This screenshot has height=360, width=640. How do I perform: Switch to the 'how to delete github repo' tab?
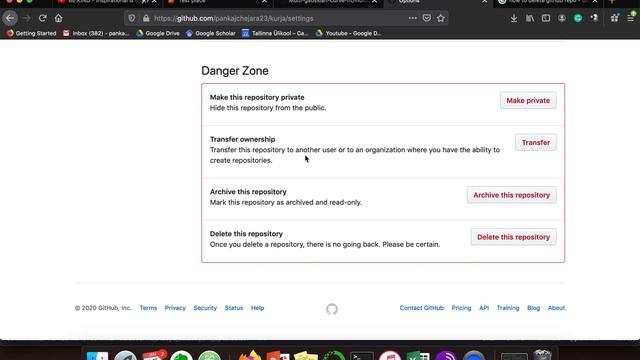pos(547,2)
